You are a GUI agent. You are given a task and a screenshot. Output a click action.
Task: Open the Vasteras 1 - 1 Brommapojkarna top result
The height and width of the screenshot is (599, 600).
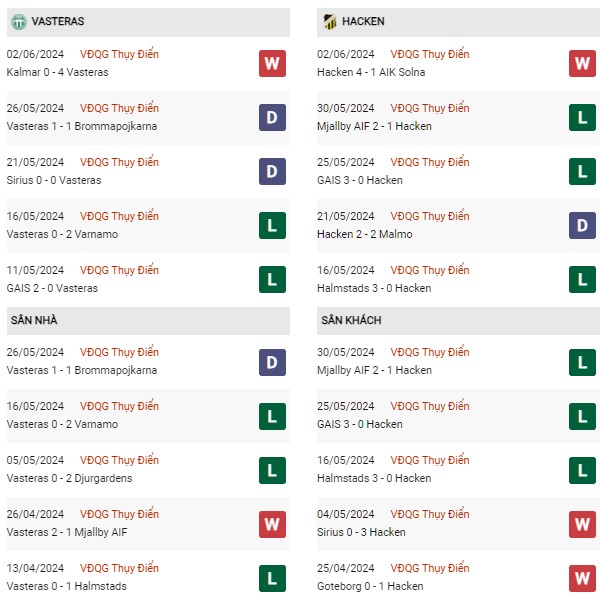point(148,118)
